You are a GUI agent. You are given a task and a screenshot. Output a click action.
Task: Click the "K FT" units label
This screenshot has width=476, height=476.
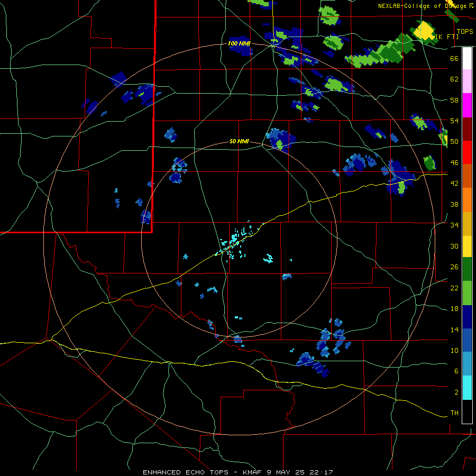pyautogui.click(x=447, y=36)
